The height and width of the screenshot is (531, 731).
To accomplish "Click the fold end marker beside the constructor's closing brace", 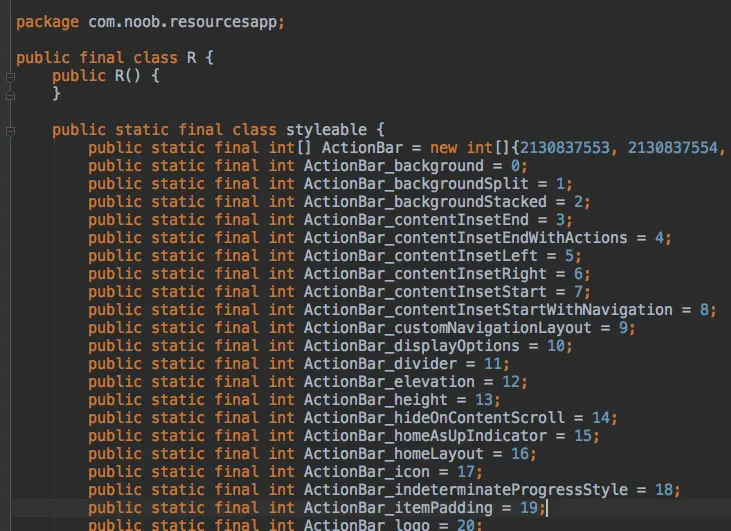I will (10, 95).
